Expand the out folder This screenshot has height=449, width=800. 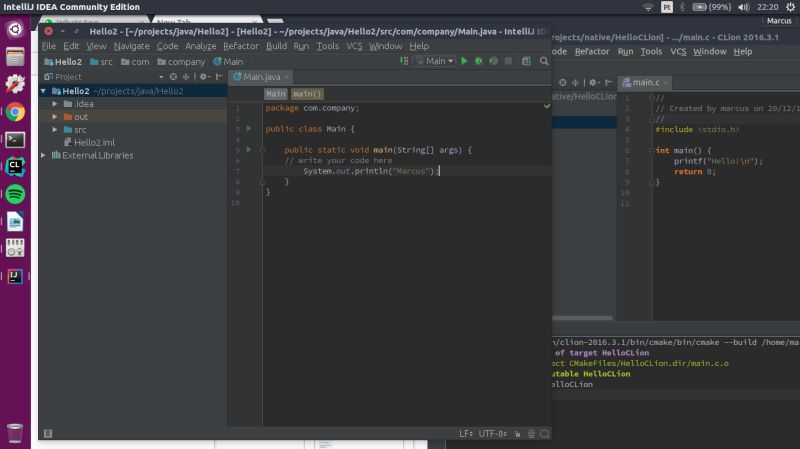coord(55,116)
